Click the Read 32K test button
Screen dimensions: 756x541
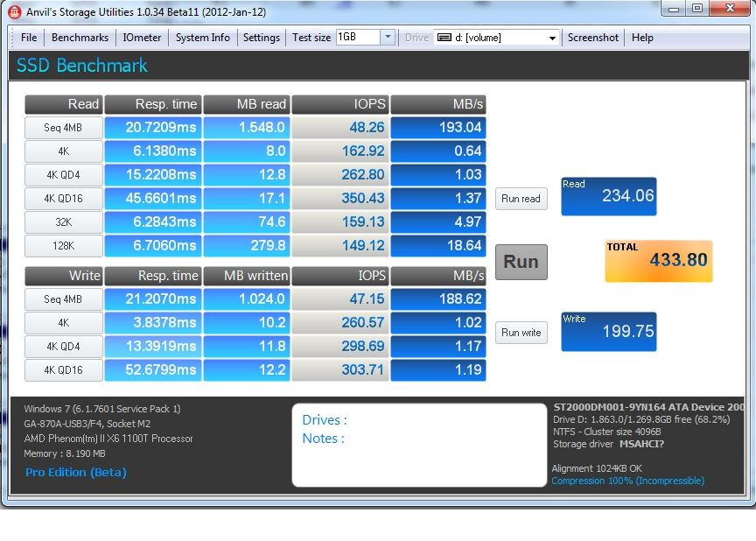(x=64, y=222)
